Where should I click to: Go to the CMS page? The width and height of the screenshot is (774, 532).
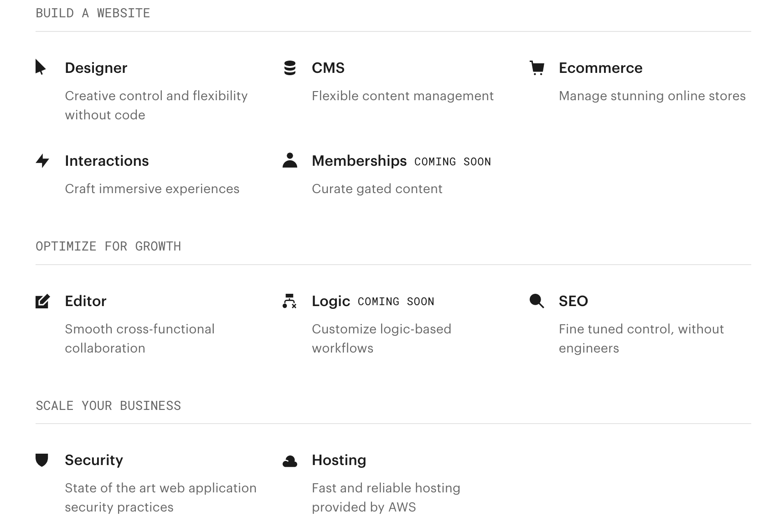(x=328, y=68)
